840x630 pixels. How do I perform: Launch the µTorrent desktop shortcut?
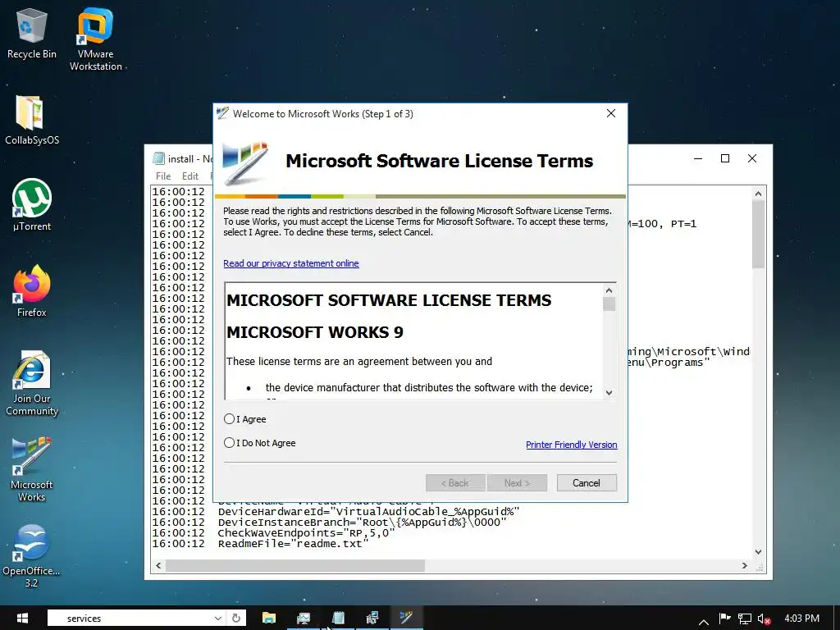(32, 205)
